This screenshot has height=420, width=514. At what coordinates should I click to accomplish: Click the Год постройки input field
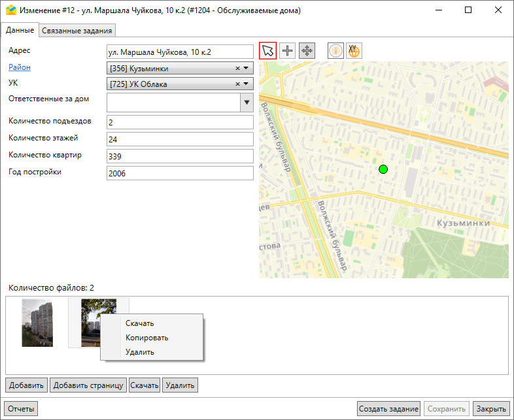click(x=179, y=173)
